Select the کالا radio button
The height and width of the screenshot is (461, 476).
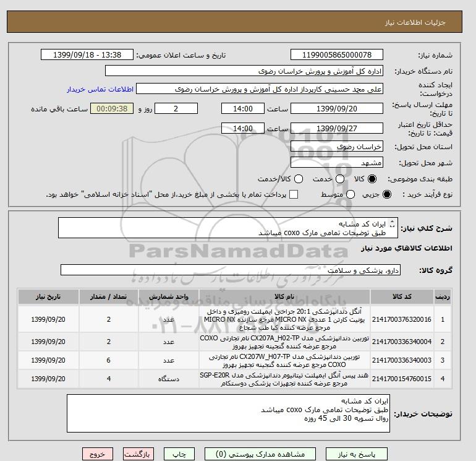tap(372, 179)
